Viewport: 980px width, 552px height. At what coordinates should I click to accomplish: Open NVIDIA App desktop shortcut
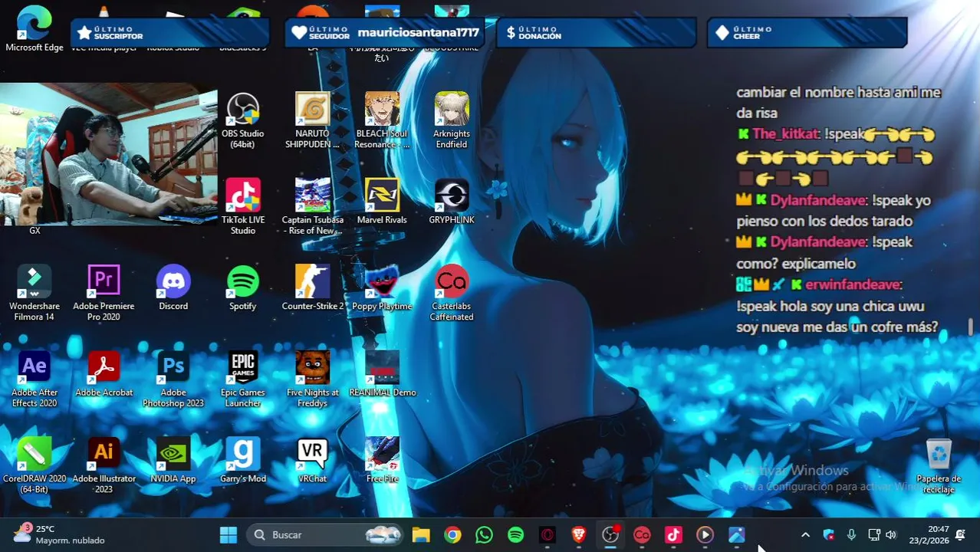point(173,462)
